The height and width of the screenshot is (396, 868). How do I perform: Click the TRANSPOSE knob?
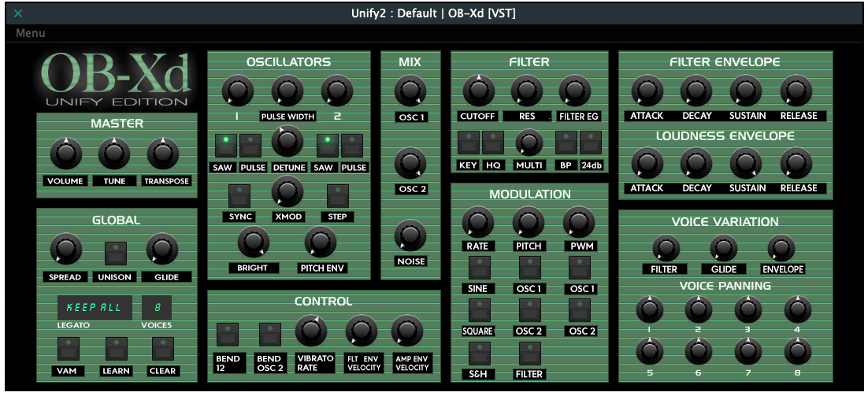pyautogui.click(x=163, y=154)
